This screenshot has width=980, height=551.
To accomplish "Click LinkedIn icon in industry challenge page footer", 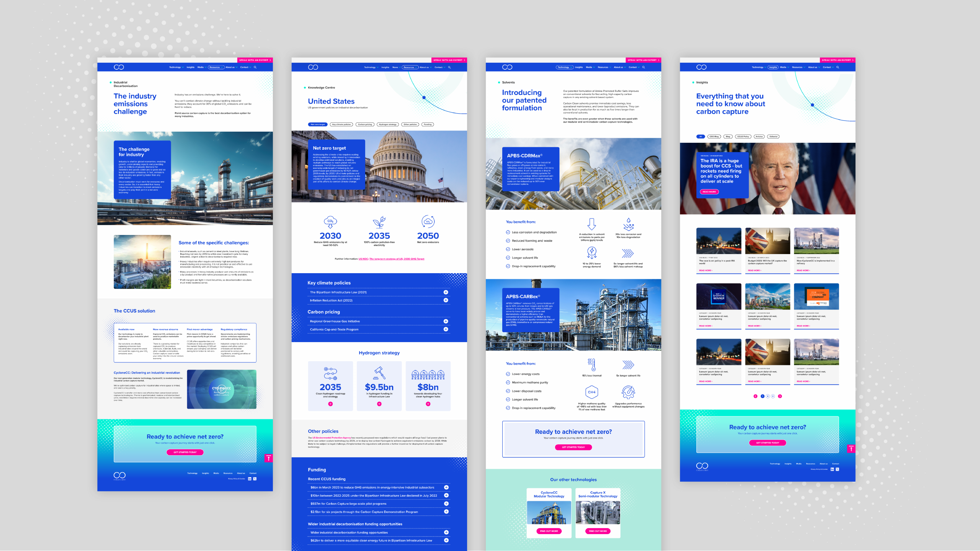I will [x=250, y=479].
